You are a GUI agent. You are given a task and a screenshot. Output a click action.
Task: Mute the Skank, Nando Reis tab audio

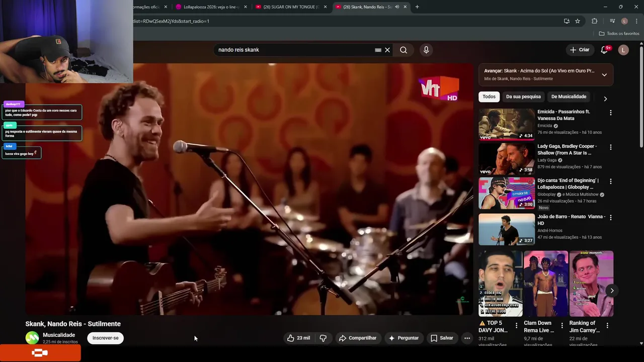coord(397,7)
